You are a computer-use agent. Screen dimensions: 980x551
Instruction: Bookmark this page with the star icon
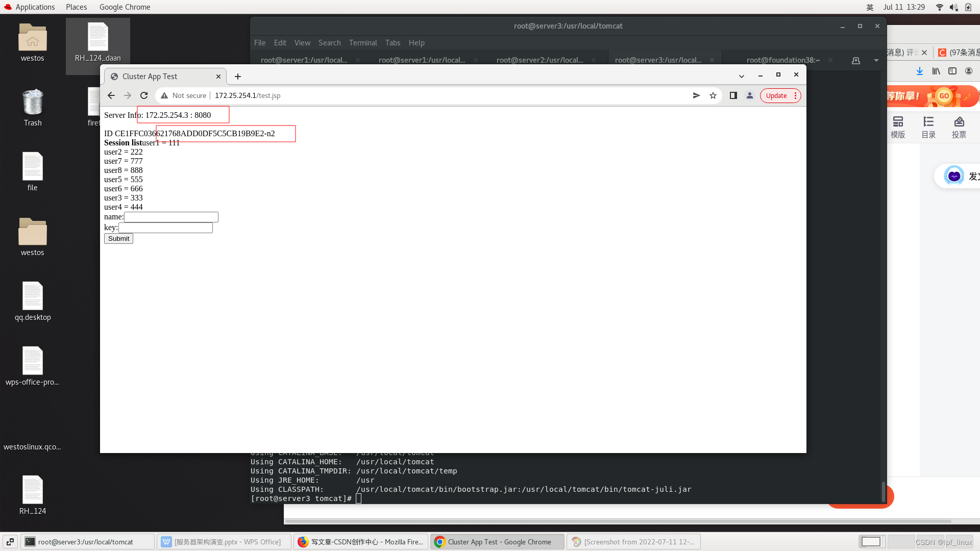(713, 95)
